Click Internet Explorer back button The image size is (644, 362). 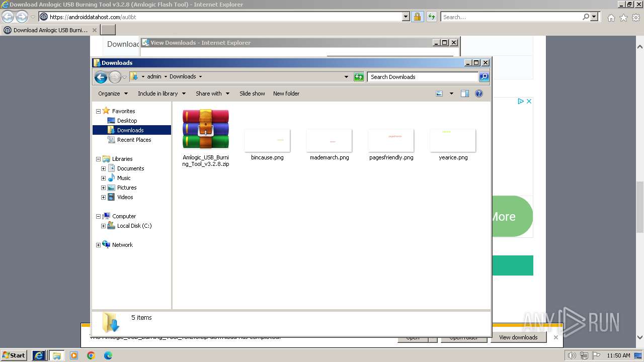coord(8,17)
